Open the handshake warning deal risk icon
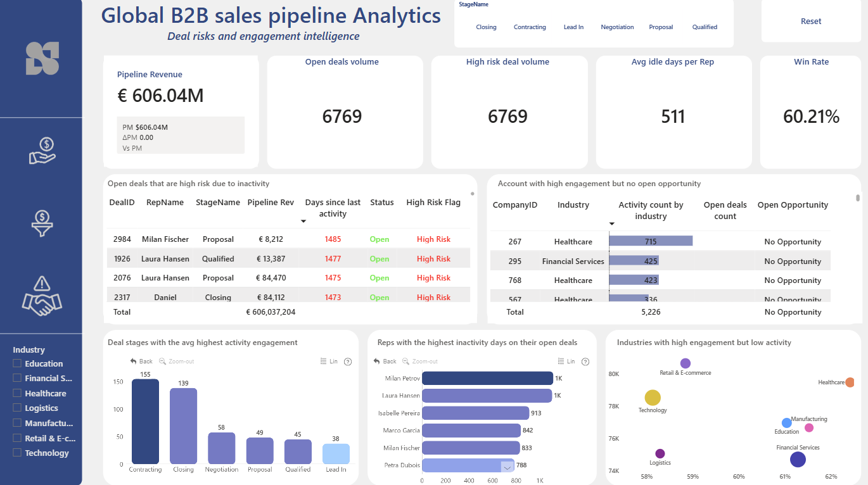Image resolution: width=868 pixels, height=485 pixels. (x=42, y=296)
